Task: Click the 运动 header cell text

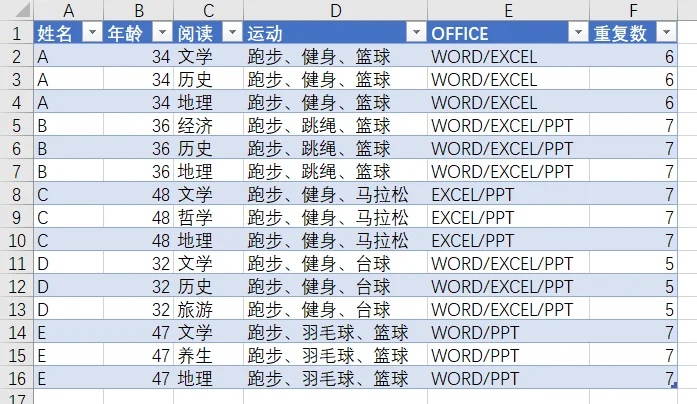Action: click(265, 33)
